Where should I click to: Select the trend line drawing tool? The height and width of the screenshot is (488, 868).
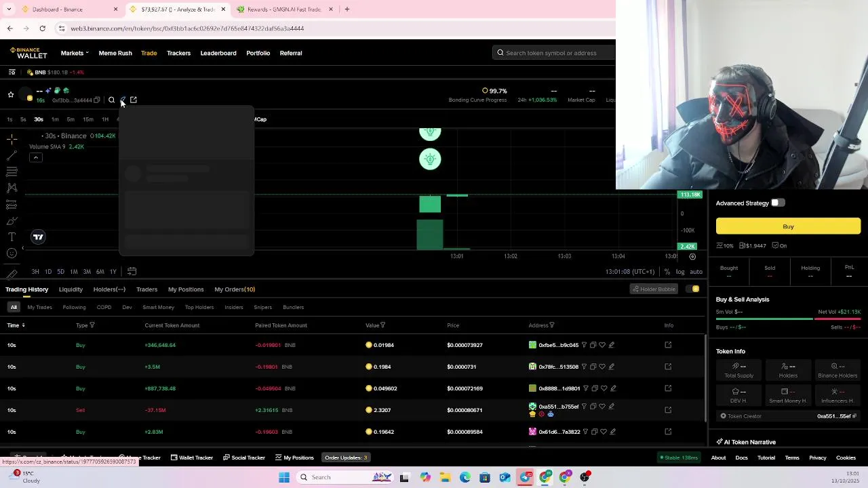pyautogui.click(x=12, y=155)
